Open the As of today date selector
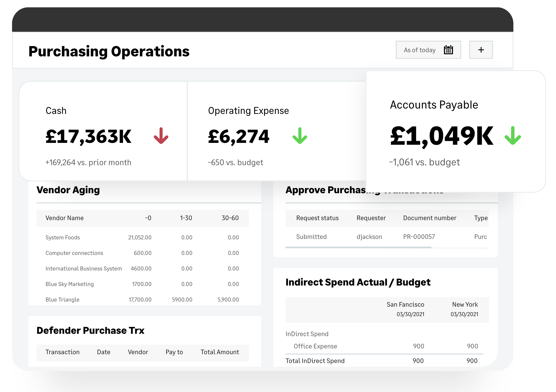This screenshot has height=392, width=556. coord(428,50)
